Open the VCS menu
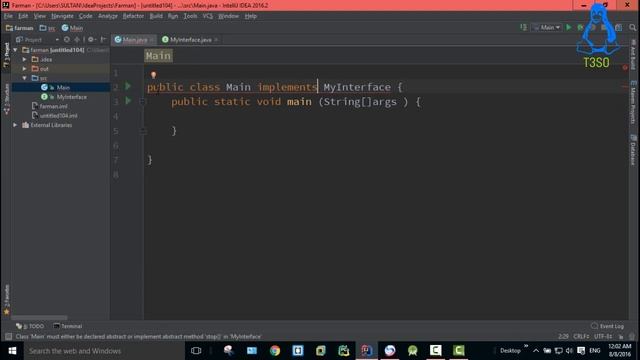Image resolution: width=640 pixels, height=360 pixels. pyautogui.click(x=208, y=16)
